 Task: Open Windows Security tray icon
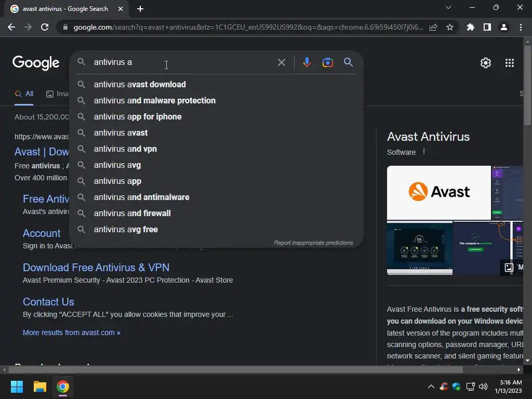point(456,387)
